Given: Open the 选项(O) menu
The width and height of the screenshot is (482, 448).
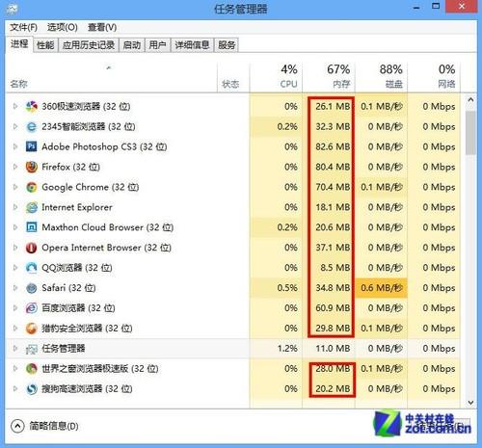Looking at the screenshot, I should 63,27.
